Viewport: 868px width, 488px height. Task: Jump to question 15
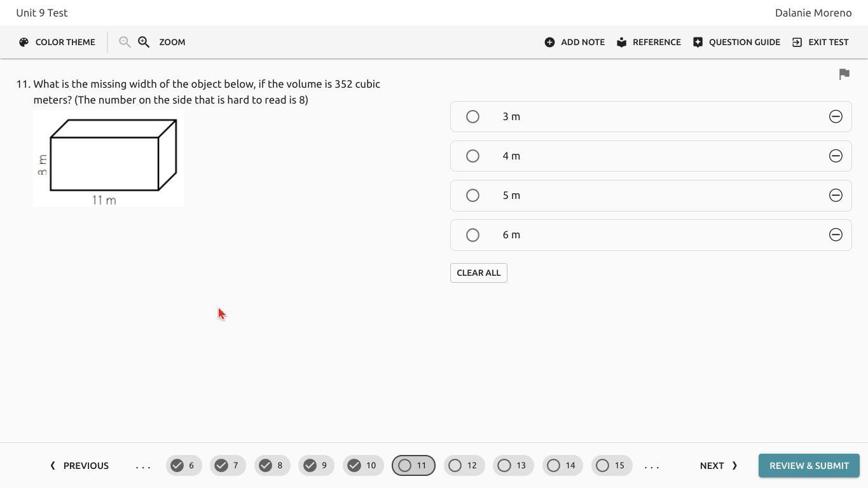point(612,465)
